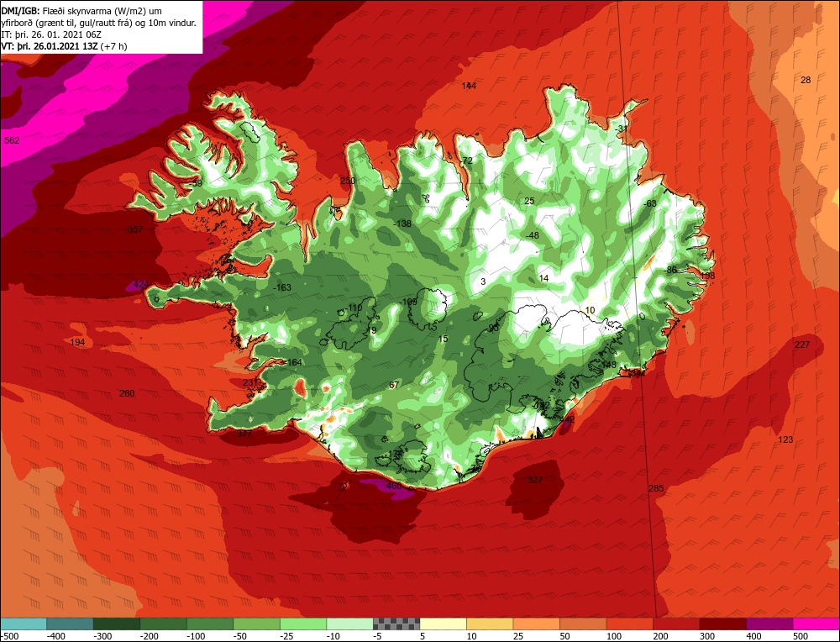Click the '144' value north of Iceland

pyautogui.click(x=469, y=86)
